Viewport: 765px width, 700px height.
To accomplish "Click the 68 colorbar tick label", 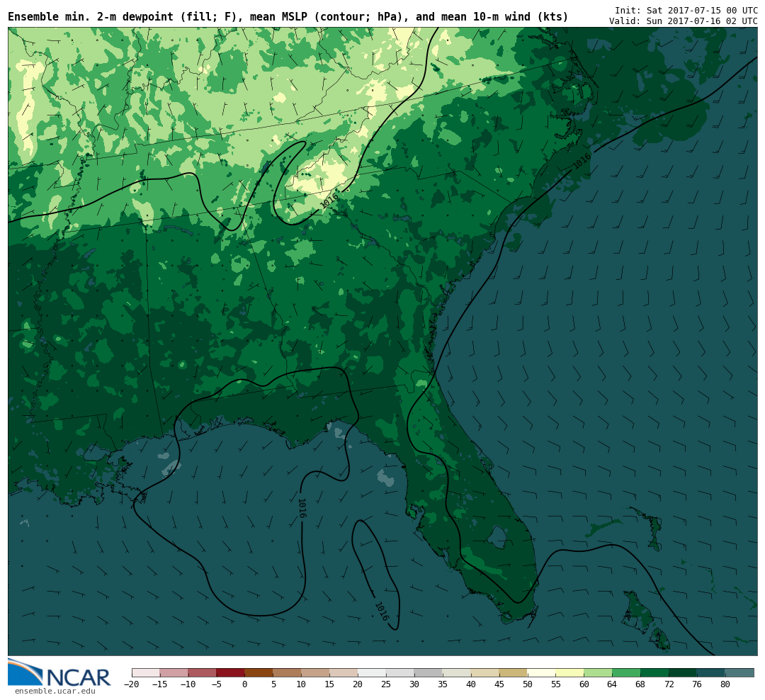I will [641, 684].
